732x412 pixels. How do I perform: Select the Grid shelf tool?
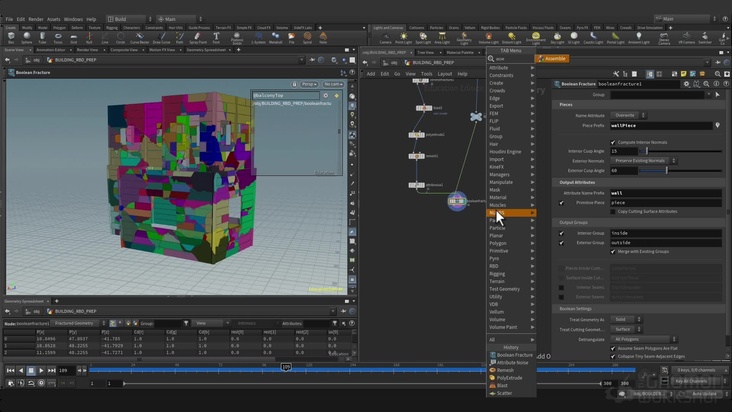73,38
